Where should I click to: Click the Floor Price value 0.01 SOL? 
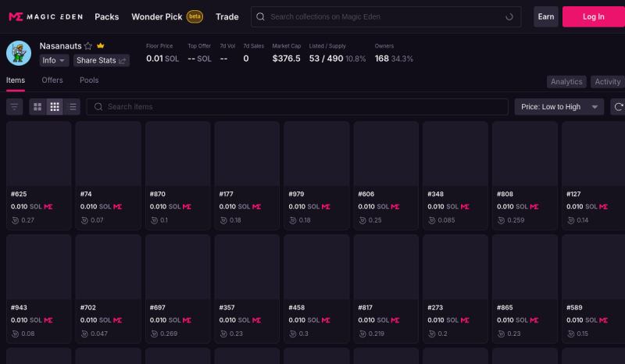[162, 59]
